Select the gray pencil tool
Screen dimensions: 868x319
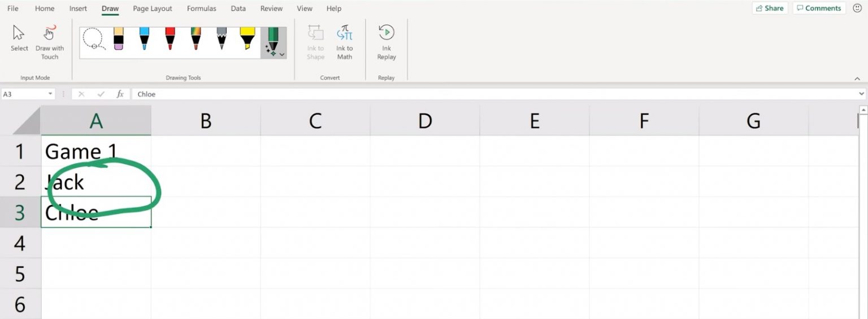[x=222, y=40]
